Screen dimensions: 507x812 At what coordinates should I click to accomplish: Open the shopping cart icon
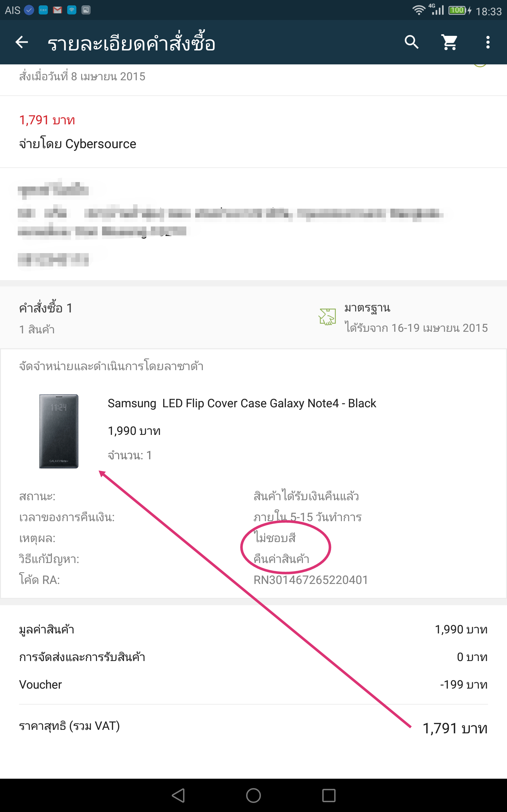pyautogui.click(x=449, y=42)
